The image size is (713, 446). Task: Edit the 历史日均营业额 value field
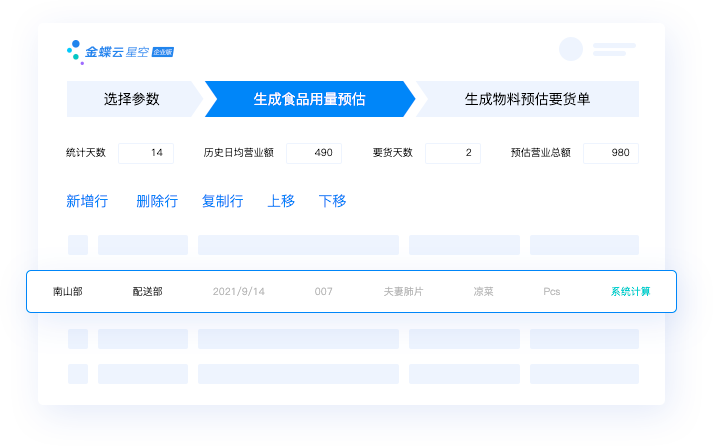[314, 153]
